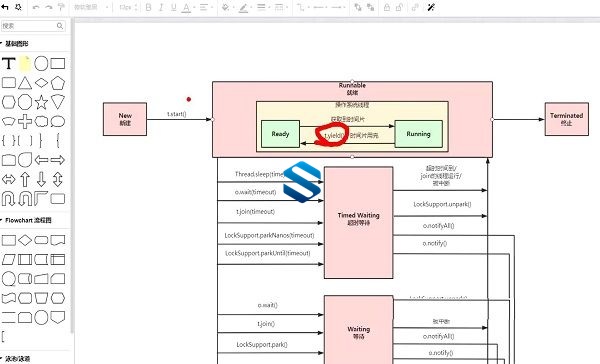Click the redo arrow in toolbar
This screenshot has width=600, height=364.
point(49,7)
